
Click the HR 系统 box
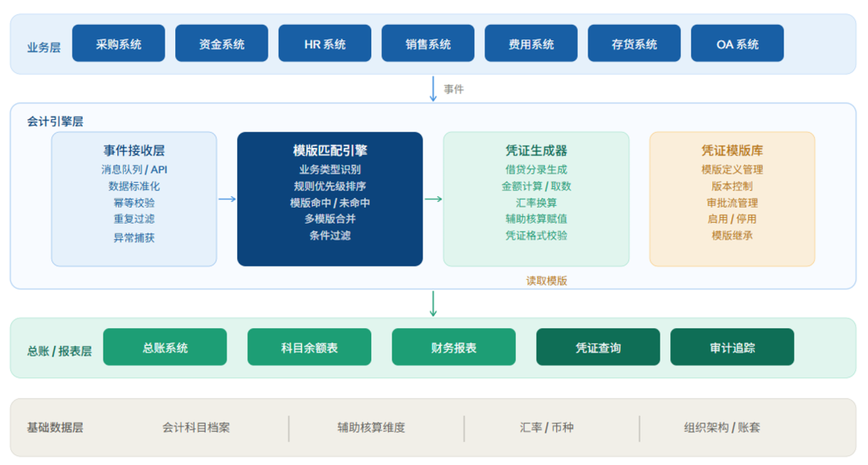pos(325,43)
